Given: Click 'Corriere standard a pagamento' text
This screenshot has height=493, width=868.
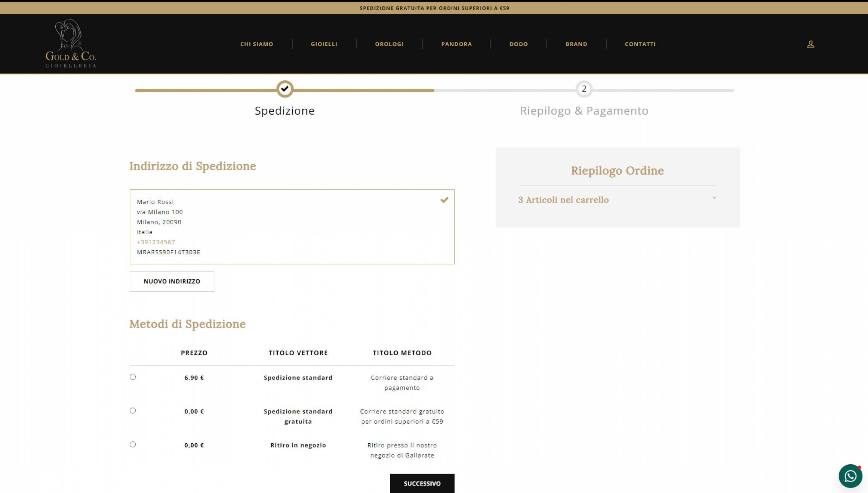Looking at the screenshot, I should click(x=402, y=383).
